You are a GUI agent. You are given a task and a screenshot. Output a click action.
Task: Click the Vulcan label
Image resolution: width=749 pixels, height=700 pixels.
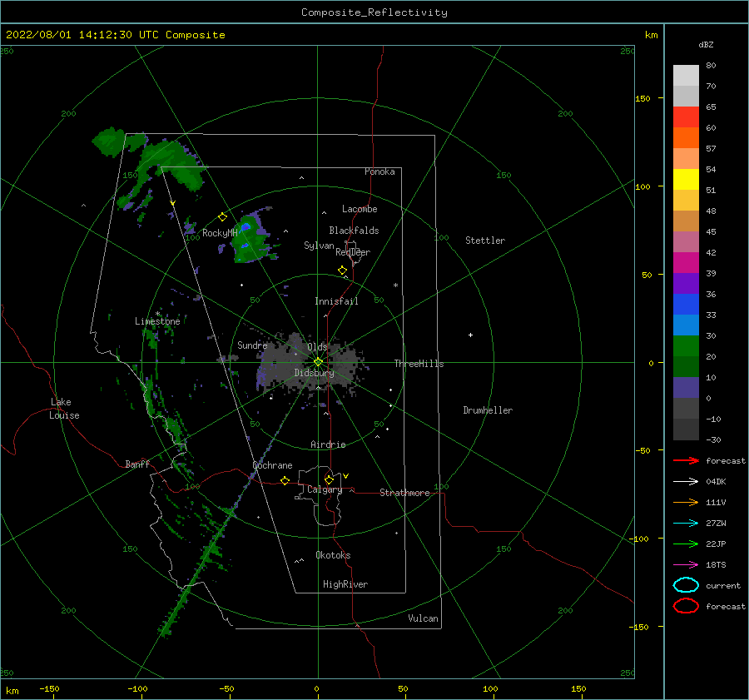(424, 618)
